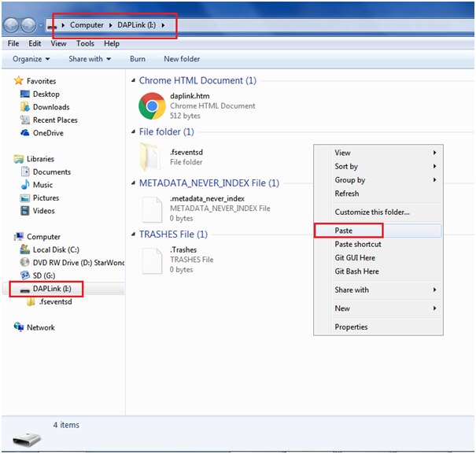Select the Desktop icon in Favorites

(25, 94)
